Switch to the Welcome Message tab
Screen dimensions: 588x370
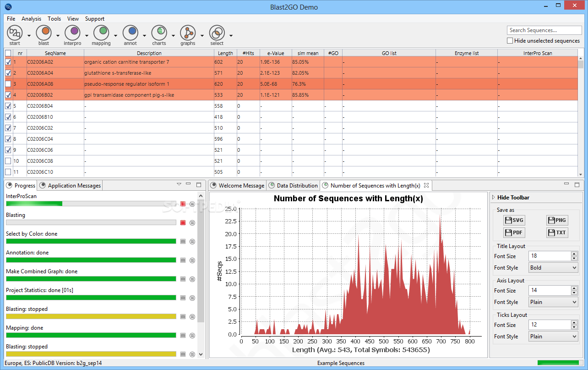pyautogui.click(x=237, y=186)
